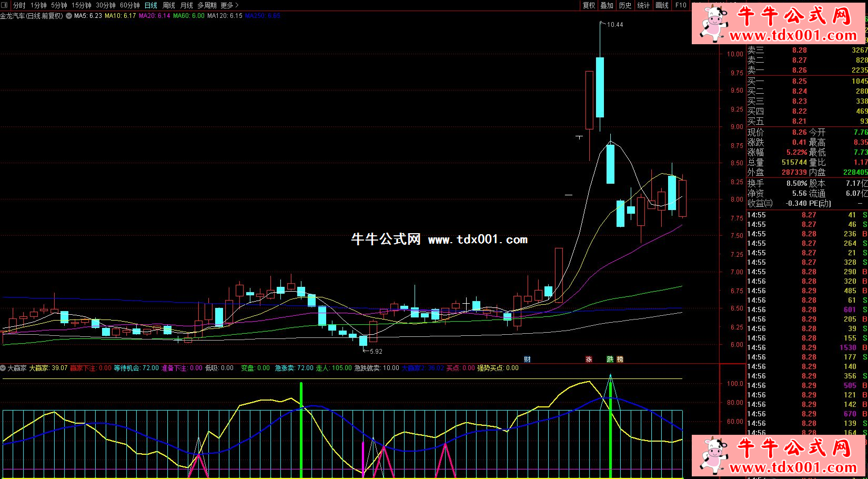The width and height of the screenshot is (868, 479).
Task: Switch to the 日线 daily chart
Action: click(x=151, y=5)
